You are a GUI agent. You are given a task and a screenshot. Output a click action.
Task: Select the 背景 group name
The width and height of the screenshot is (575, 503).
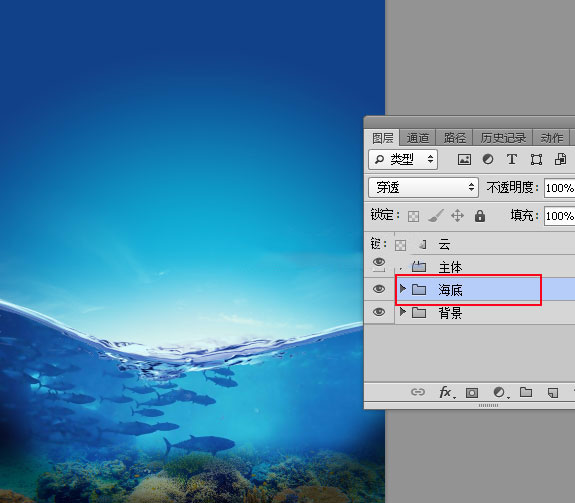tap(450, 313)
